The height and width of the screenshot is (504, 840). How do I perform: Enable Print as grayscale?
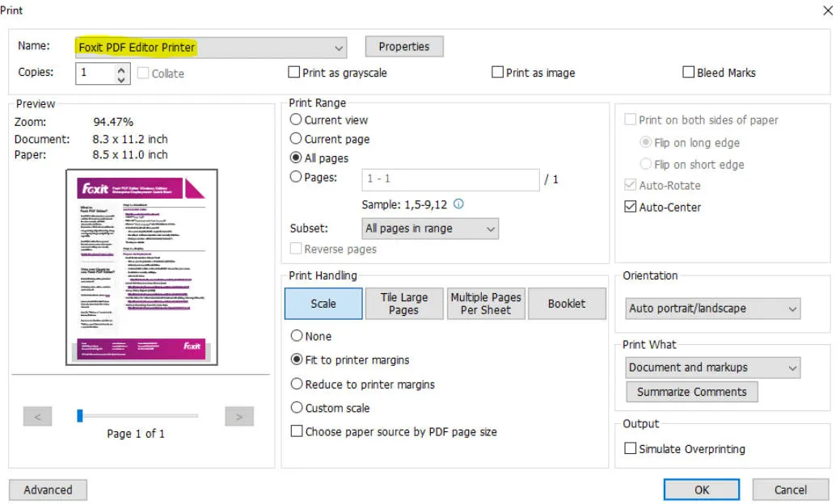293,72
